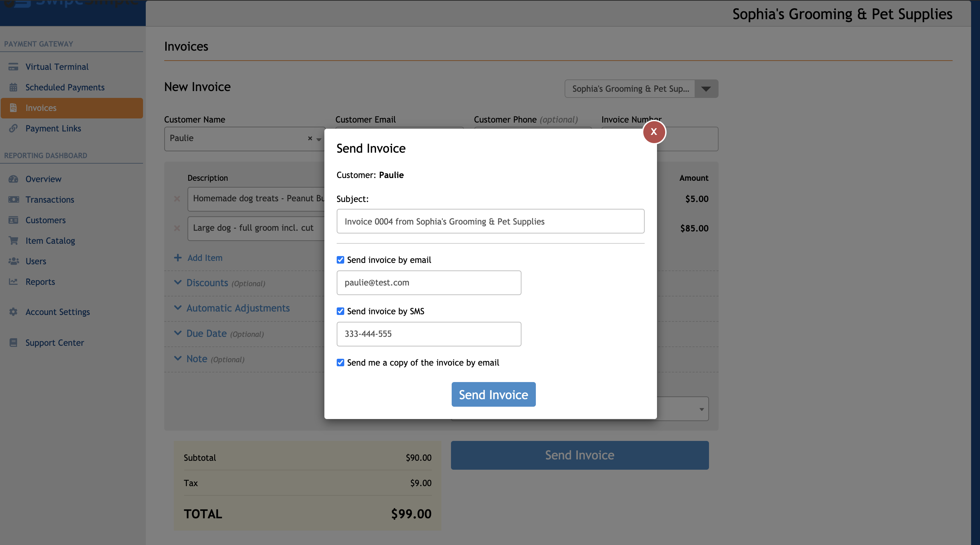The height and width of the screenshot is (545, 980).
Task: Remove the Large dog full groom line item
Action: click(177, 228)
